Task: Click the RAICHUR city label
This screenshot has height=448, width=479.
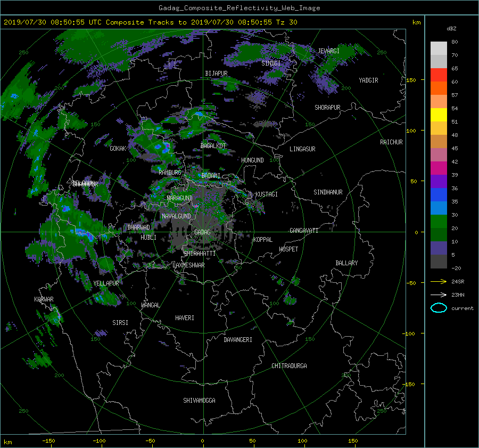Action: (391, 142)
